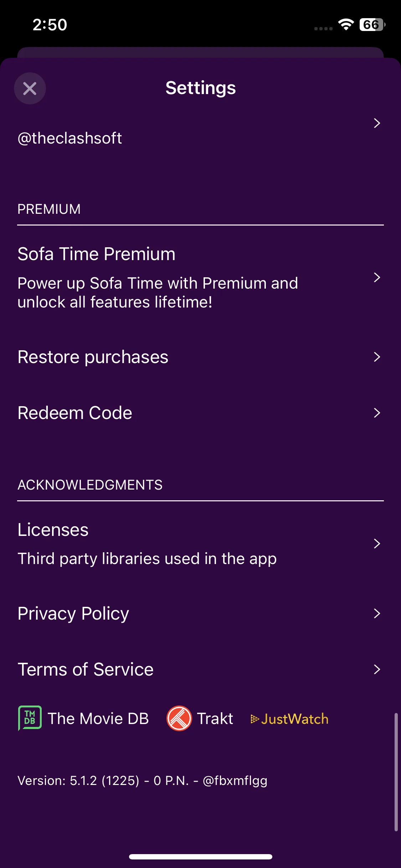Image resolution: width=401 pixels, height=868 pixels.
Task: Tap the battery indicator in status bar
Action: point(372,25)
